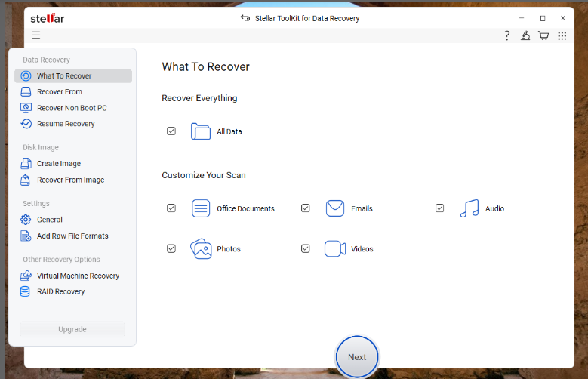The image size is (588, 379).
Task: Click the Recover Non Boot PC icon
Action: point(26,108)
